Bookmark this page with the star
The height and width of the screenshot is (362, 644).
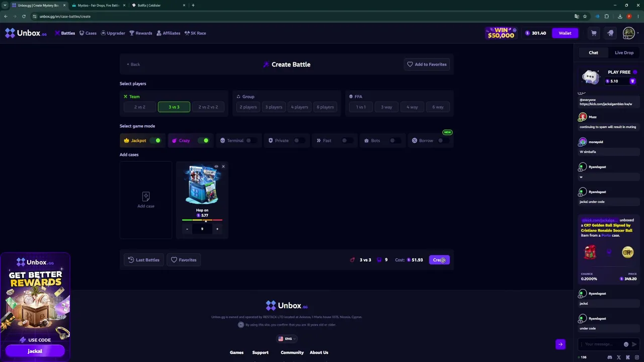pyautogui.click(x=585, y=17)
